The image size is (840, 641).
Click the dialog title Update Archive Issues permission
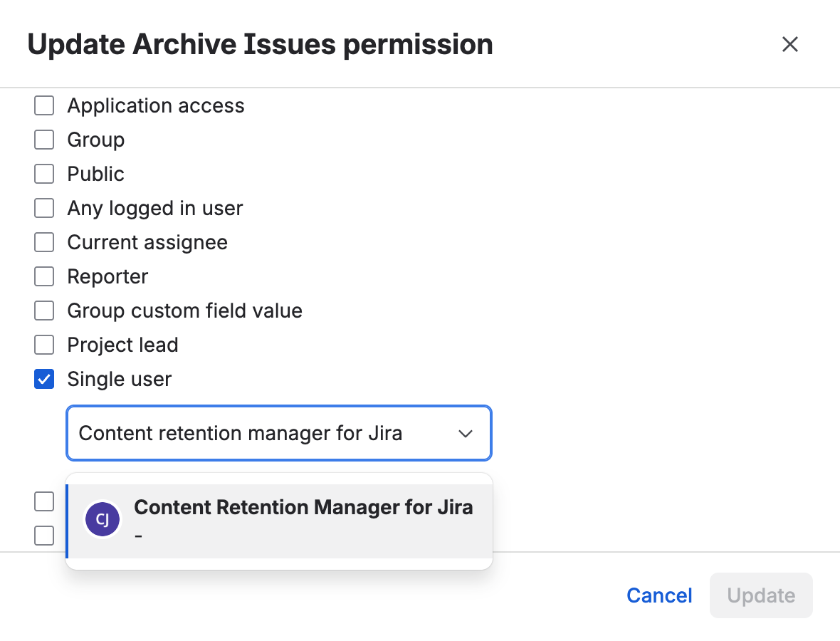(x=260, y=44)
